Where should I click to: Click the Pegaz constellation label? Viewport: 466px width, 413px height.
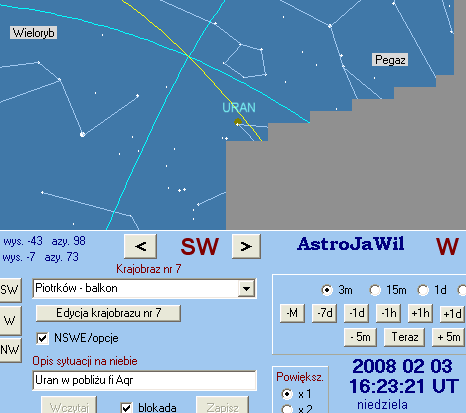(390, 60)
